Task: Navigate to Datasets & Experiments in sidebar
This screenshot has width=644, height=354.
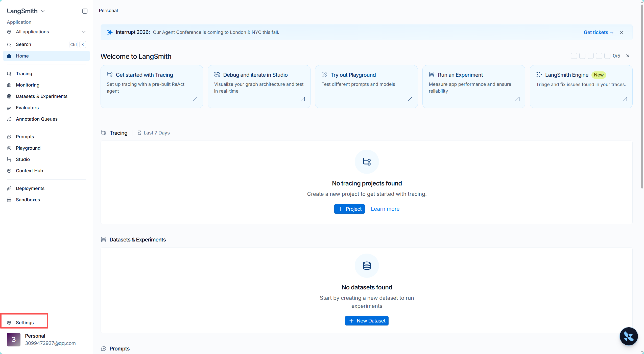Action: (x=46, y=96)
